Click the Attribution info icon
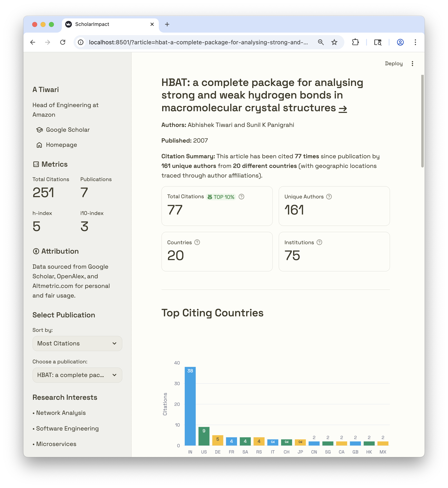 click(36, 251)
